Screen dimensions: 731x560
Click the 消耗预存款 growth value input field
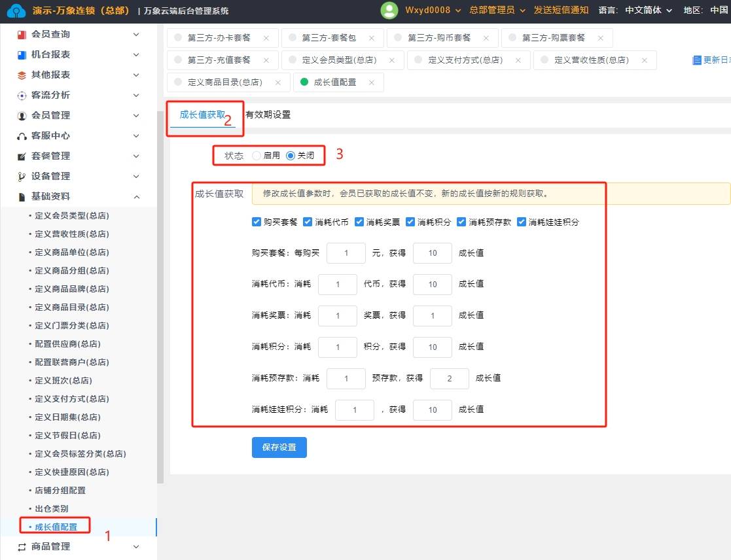point(450,378)
